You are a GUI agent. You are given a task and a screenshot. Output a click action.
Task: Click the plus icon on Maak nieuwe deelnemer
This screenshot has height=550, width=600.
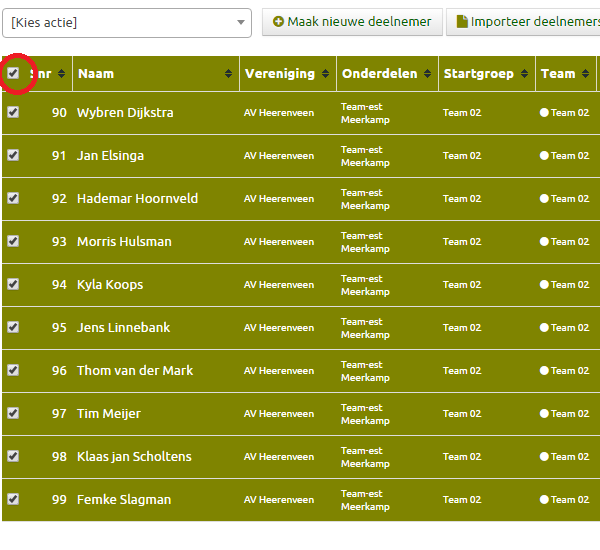click(278, 21)
